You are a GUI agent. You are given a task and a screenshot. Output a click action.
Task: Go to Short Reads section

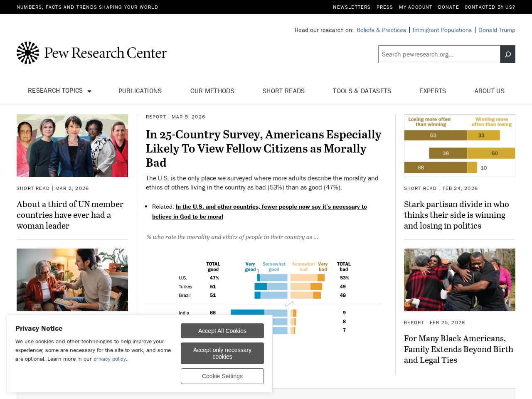pyautogui.click(x=283, y=91)
